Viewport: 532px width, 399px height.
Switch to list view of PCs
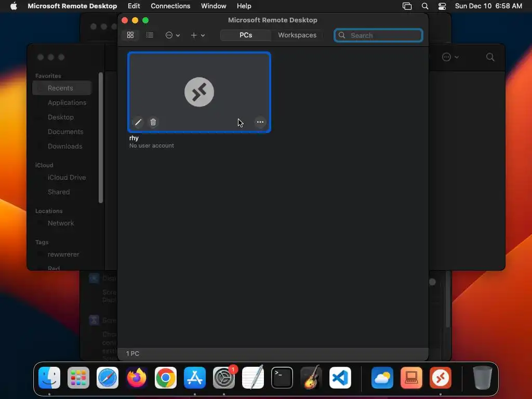[150, 35]
